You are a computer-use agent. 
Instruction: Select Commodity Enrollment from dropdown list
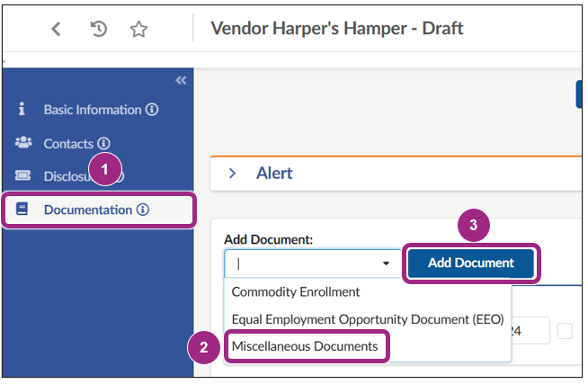[x=296, y=292]
